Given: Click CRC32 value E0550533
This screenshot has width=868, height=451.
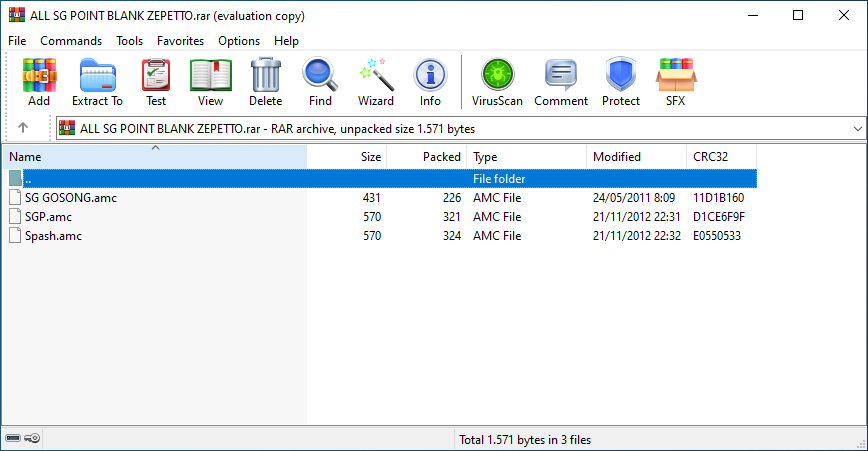Looking at the screenshot, I should pyautogui.click(x=717, y=236).
